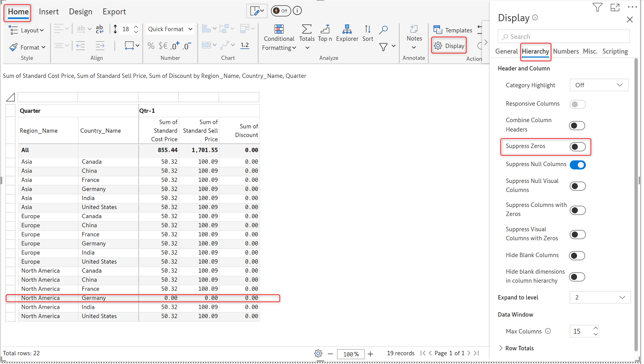Click the Display panel search field

564,37
